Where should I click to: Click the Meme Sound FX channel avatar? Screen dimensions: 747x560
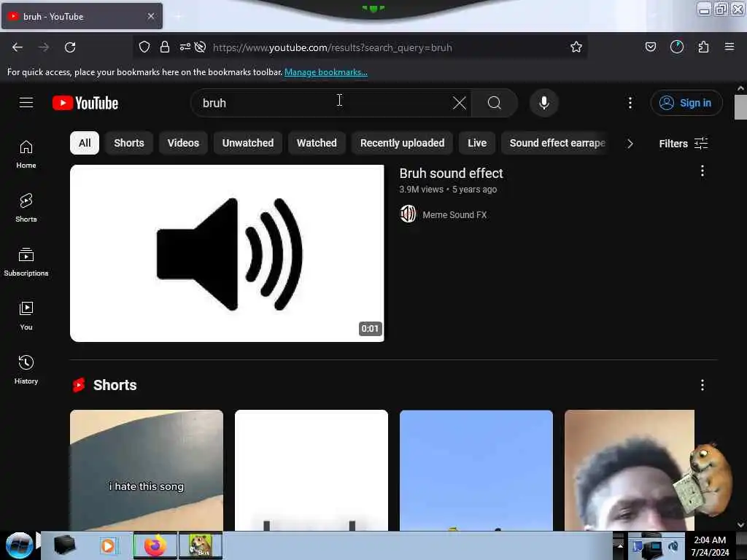click(408, 214)
